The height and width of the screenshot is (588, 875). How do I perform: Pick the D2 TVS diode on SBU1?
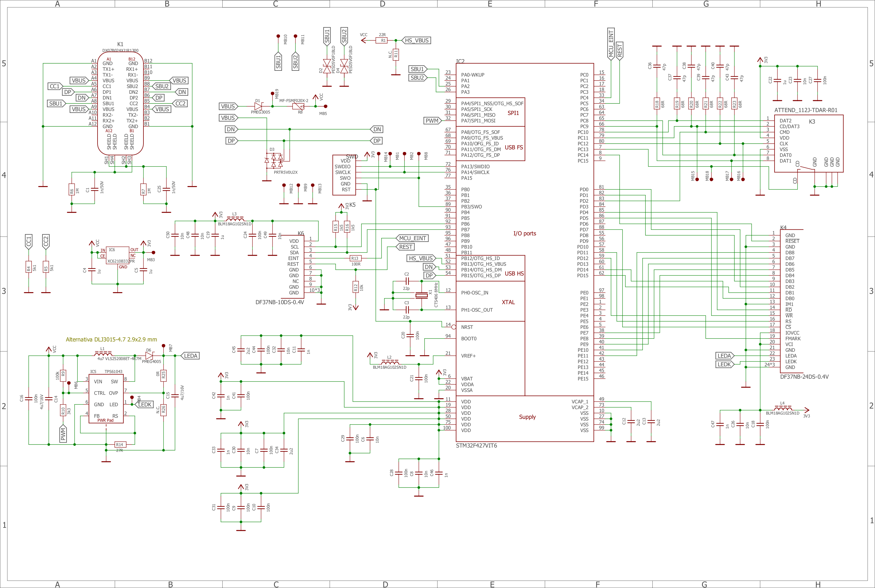[x=327, y=66]
